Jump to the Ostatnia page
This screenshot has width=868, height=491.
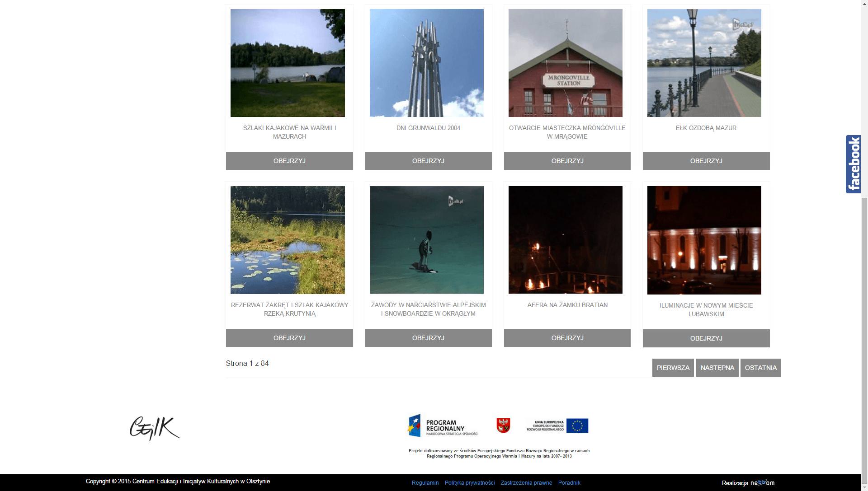click(x=760, y=368)
